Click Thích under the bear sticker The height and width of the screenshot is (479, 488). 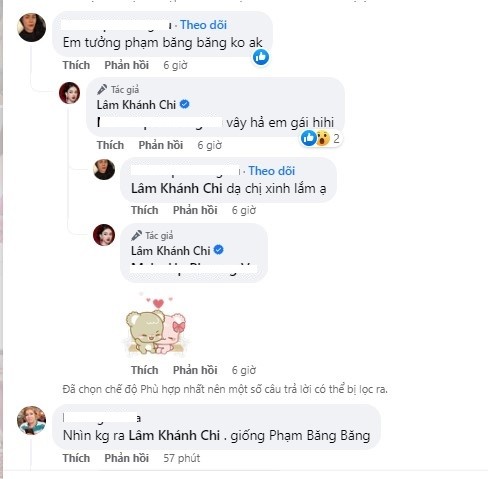145,370
